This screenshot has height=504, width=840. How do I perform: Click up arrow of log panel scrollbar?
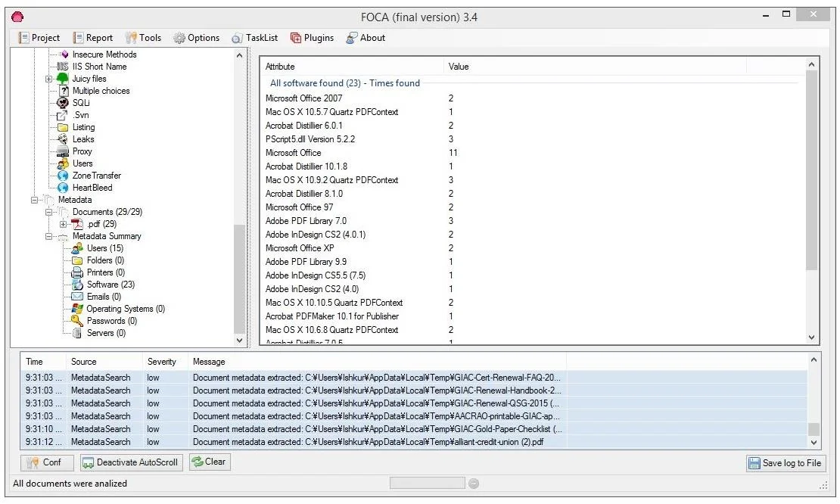pos(814,360)
